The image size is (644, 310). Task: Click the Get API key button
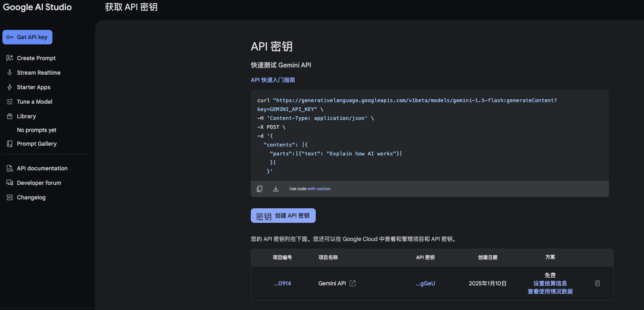click(x=27, y=37)
